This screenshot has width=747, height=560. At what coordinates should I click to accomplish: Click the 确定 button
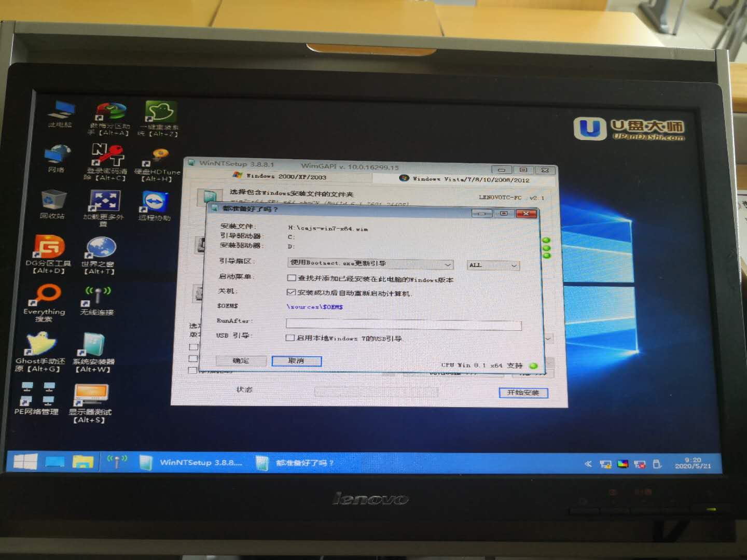pyautogui.click(x=241, y=360)
